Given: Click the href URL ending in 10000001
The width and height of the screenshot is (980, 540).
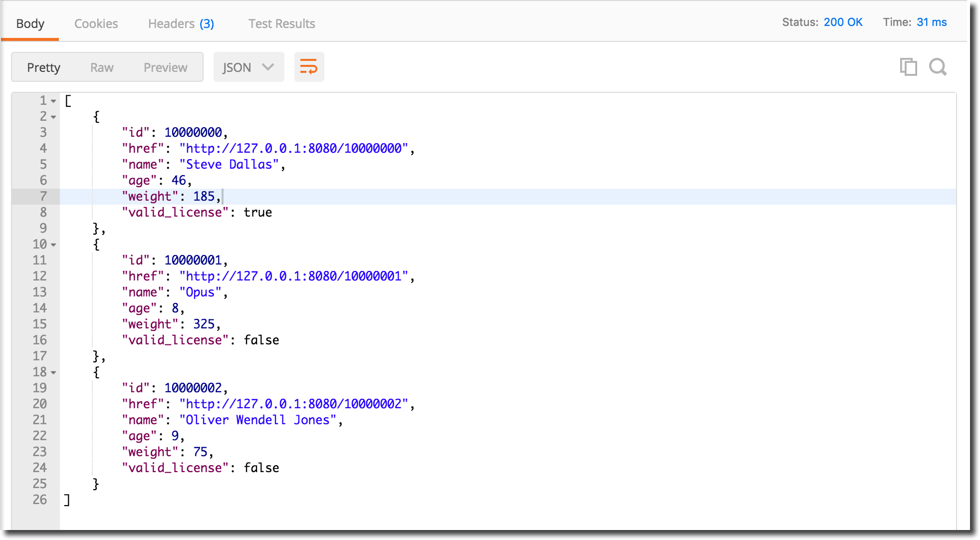Looking at the screenshot, I should (294, 276).
